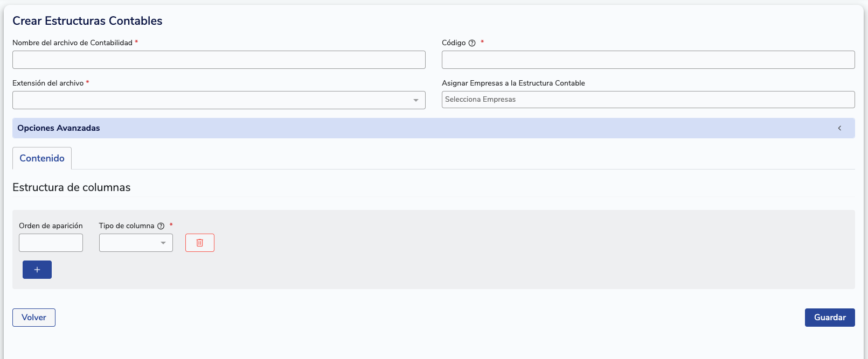
Task: Click the help icon next to Código
Action: click(472, 43)
